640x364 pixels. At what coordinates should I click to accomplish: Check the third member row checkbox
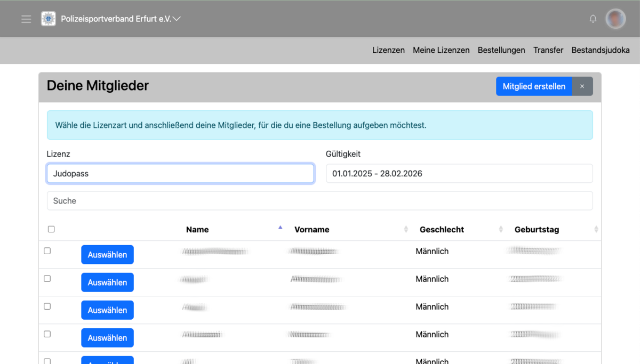(47, 306)
